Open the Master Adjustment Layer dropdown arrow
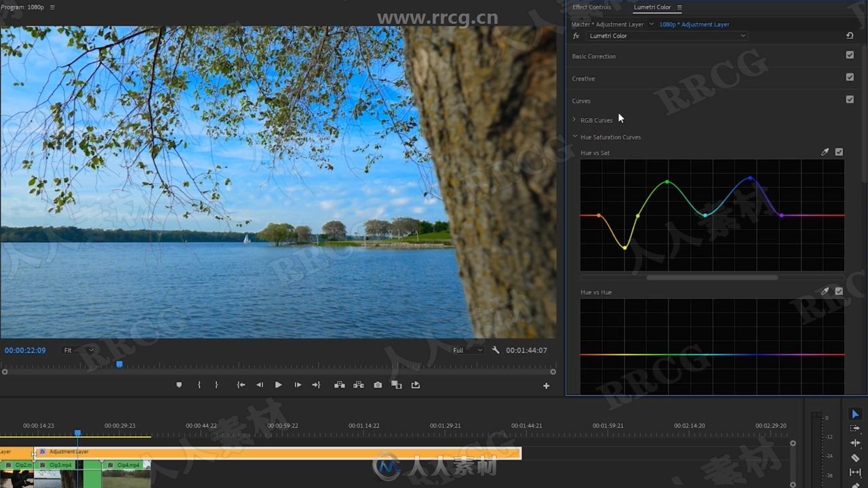The width and height of the screenshot is (868, 488). tap(652, 24)
